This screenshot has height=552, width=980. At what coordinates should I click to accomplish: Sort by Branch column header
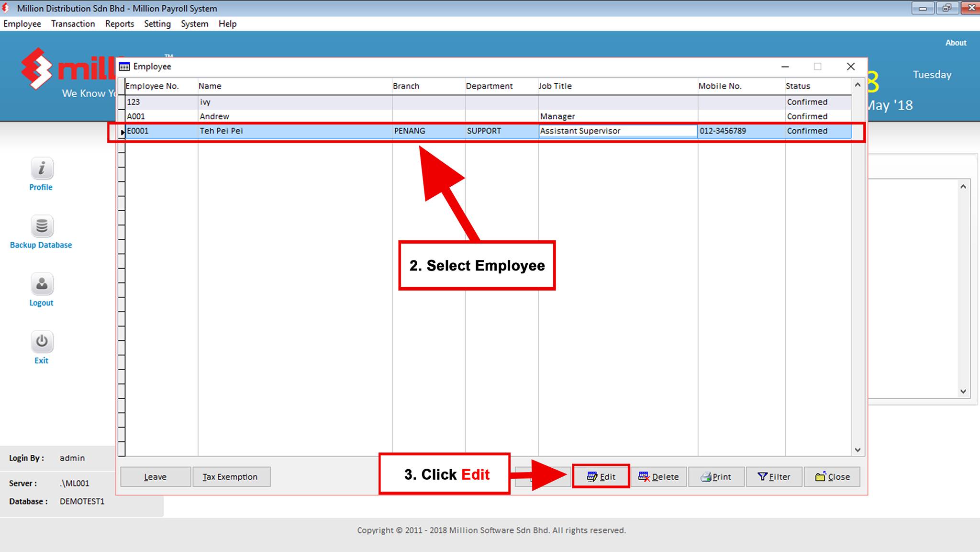point(429,86)
